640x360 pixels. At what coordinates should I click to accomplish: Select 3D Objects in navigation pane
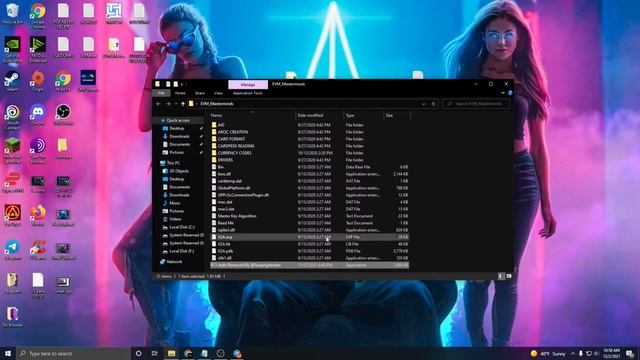[x=179, y=171]
